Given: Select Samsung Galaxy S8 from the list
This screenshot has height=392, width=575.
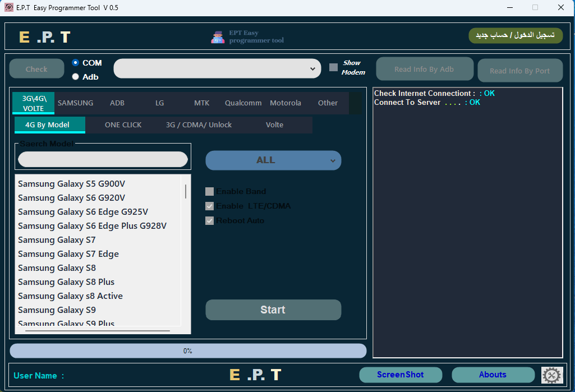Looking at the screenshot, I should [x=56, y=268].
